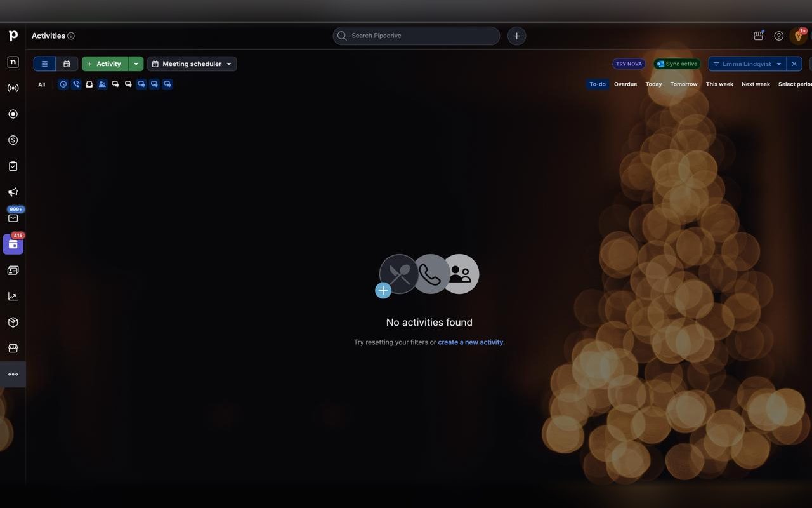The image size is (812, 508).
Task: Click the quick add plus button
Action: pyautogui.click(x=516, y=36)
